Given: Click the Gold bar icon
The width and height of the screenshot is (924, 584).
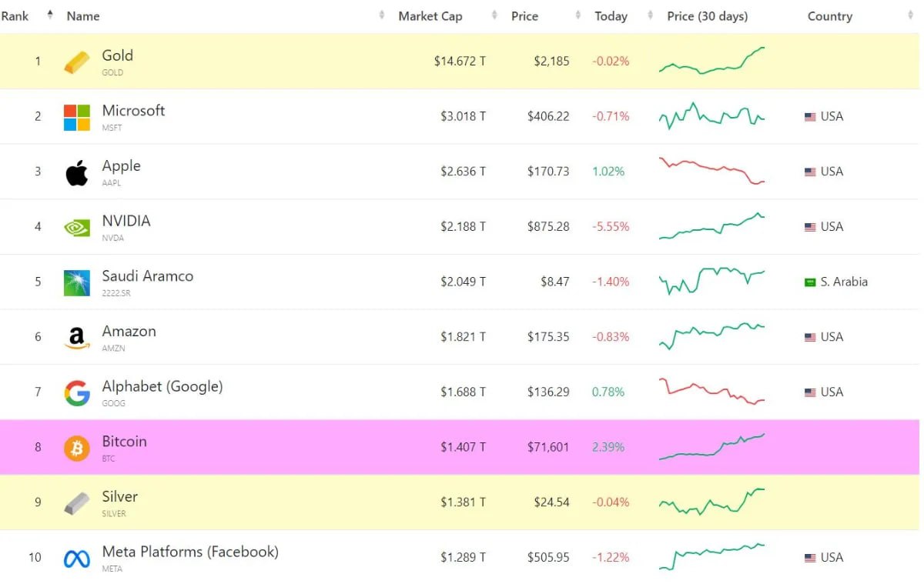Looking at the screenshot, I should tap(76, 62).
